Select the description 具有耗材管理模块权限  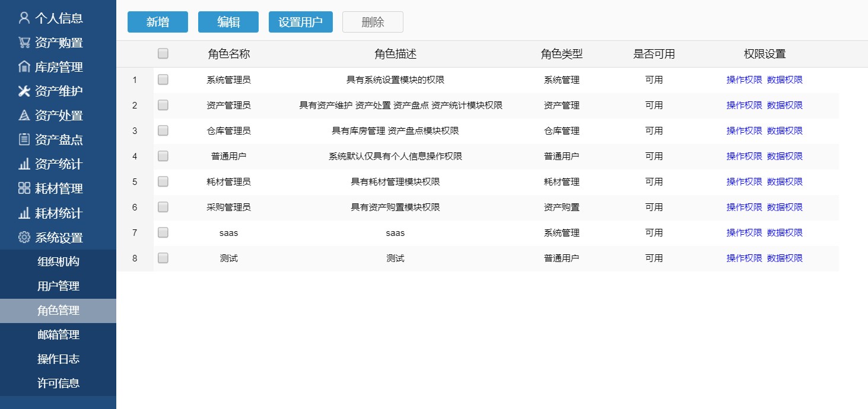coord(395,182)
